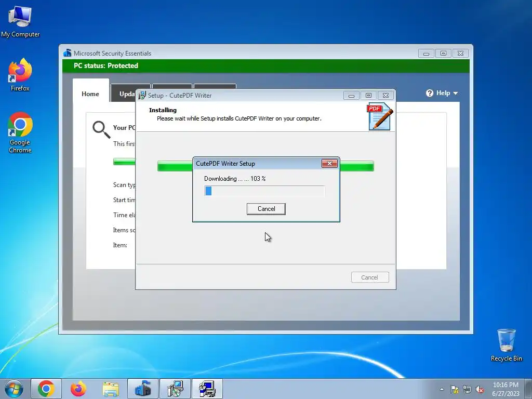Screen dimensions: 532x399
Task: Click the muted volume tray icon
Action: click(x=480, y=389)
